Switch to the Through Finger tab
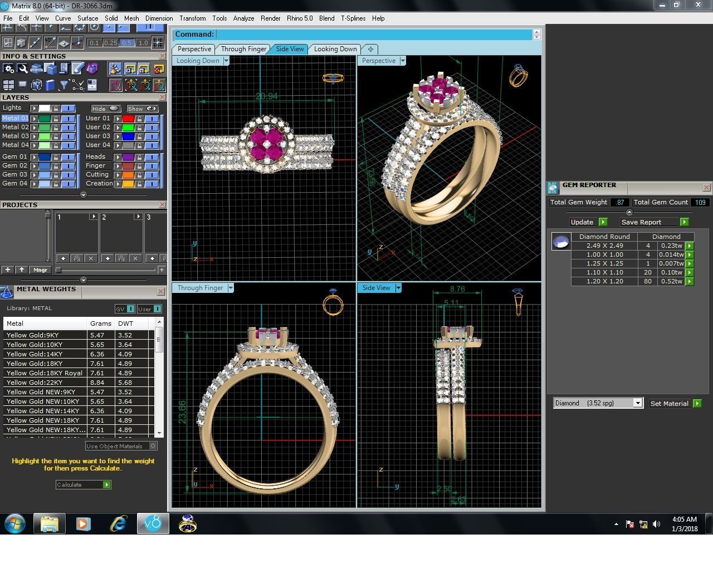The width and height of the screenshot is (713, 588). tap(243, 49)
